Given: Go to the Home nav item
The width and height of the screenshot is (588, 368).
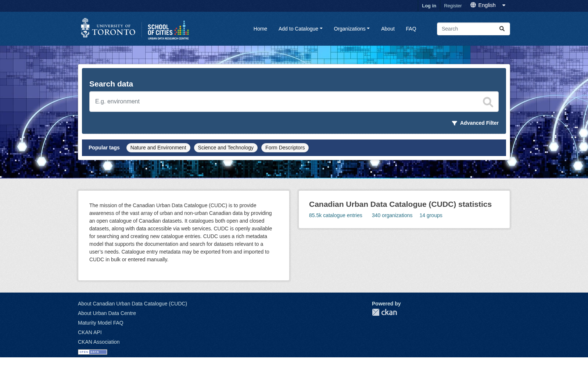Looking at the screenshot, I should click(260, 29).
